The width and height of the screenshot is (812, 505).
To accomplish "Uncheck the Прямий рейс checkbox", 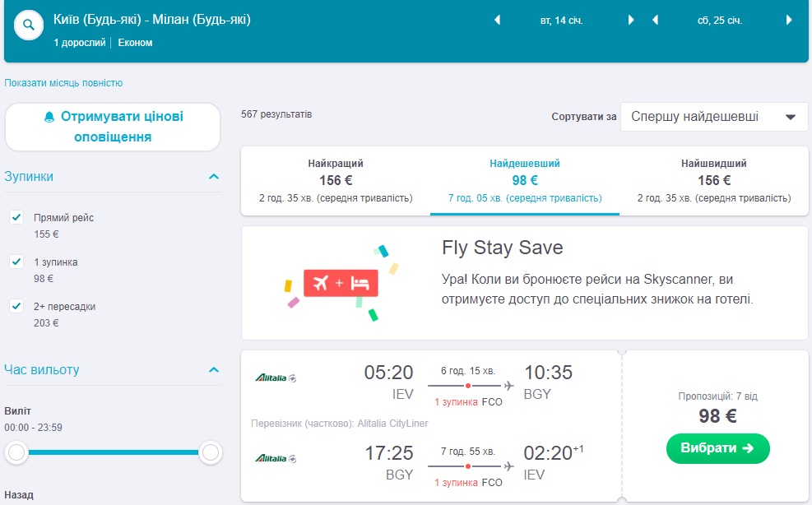I will tap(16, 218).
